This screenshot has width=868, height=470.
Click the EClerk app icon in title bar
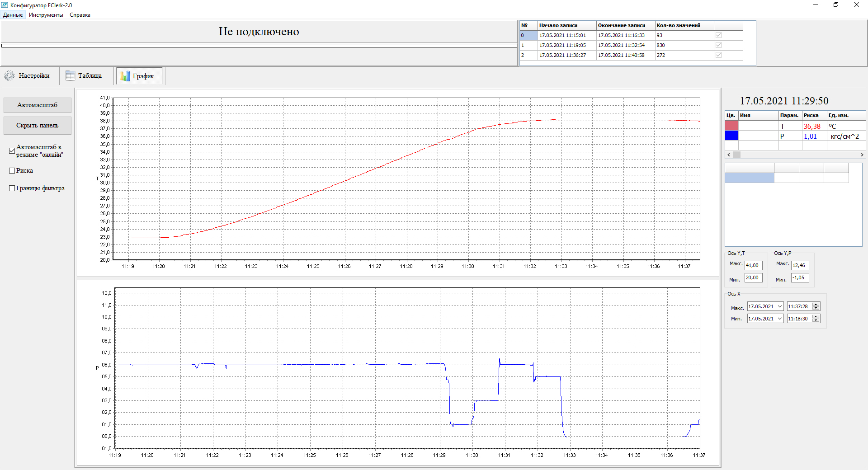[x=5, y=5]
